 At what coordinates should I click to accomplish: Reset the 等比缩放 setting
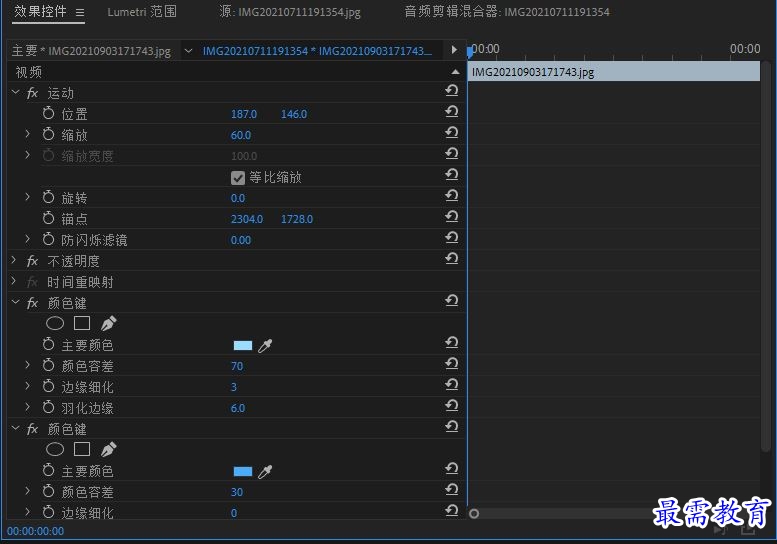click(451, 175)
